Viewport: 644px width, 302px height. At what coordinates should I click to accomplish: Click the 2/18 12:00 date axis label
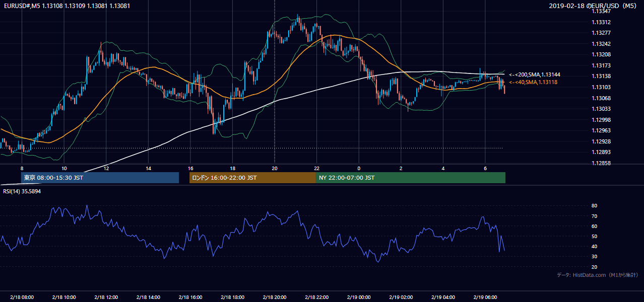(106, 297)
